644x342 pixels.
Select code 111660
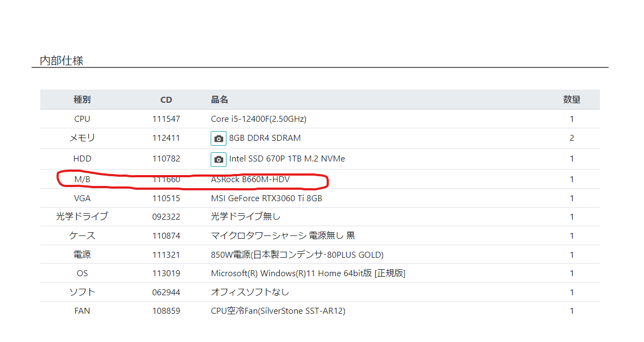point(166,179)
